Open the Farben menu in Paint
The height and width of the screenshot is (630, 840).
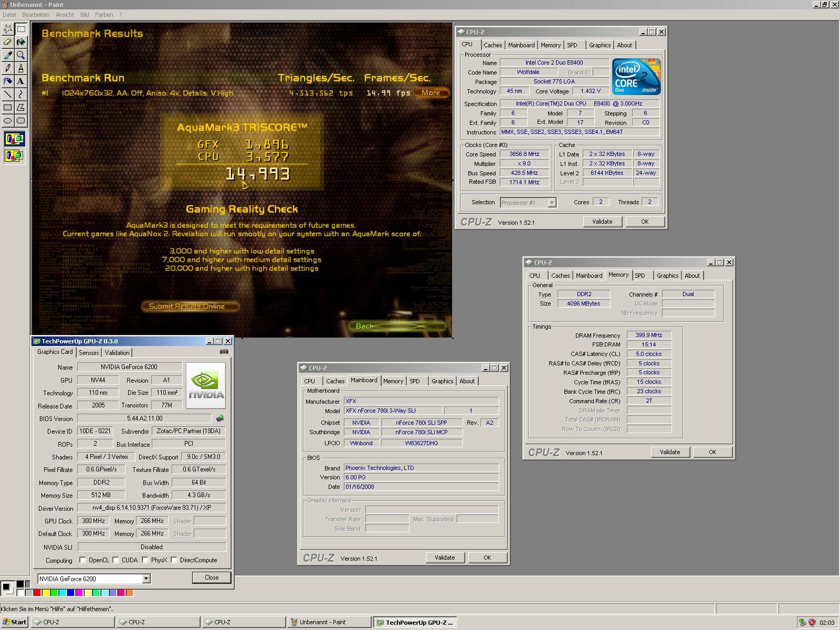104,15
